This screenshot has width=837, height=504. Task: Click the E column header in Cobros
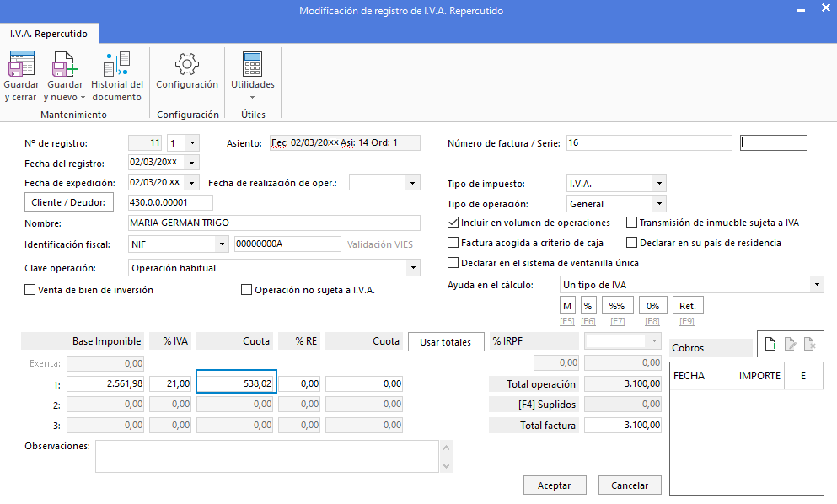802,376
